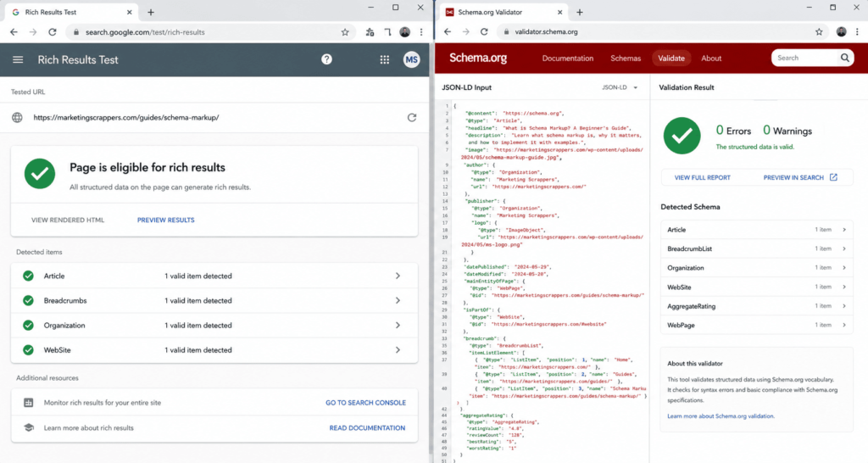This screenshot has height=463, width=868.
Task: Open the hamburger menu in Rich Results Test
Action: click(18, 59)
